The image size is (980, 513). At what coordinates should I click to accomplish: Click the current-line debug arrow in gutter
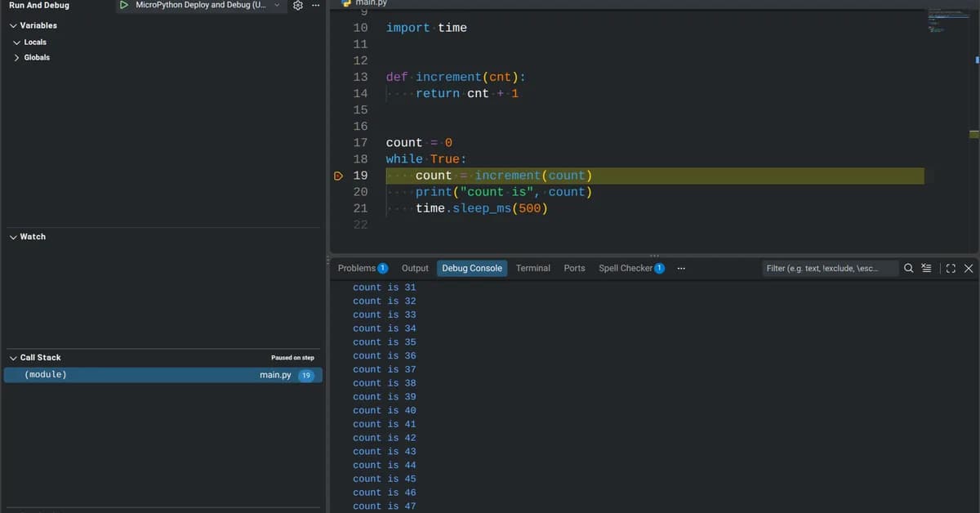point(338,176)
